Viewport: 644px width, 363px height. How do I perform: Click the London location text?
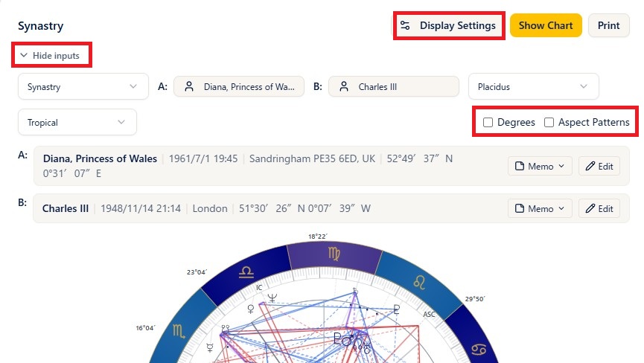(210, 208)
